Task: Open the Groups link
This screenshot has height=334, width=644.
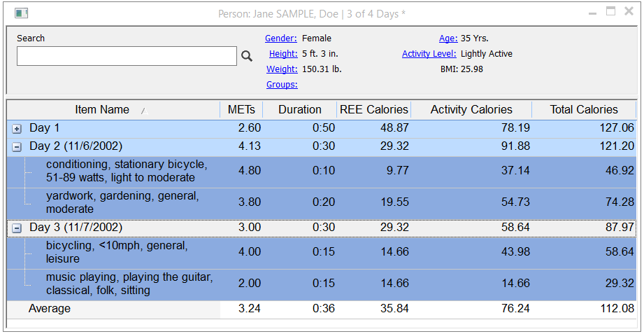Action: (282, 85)
